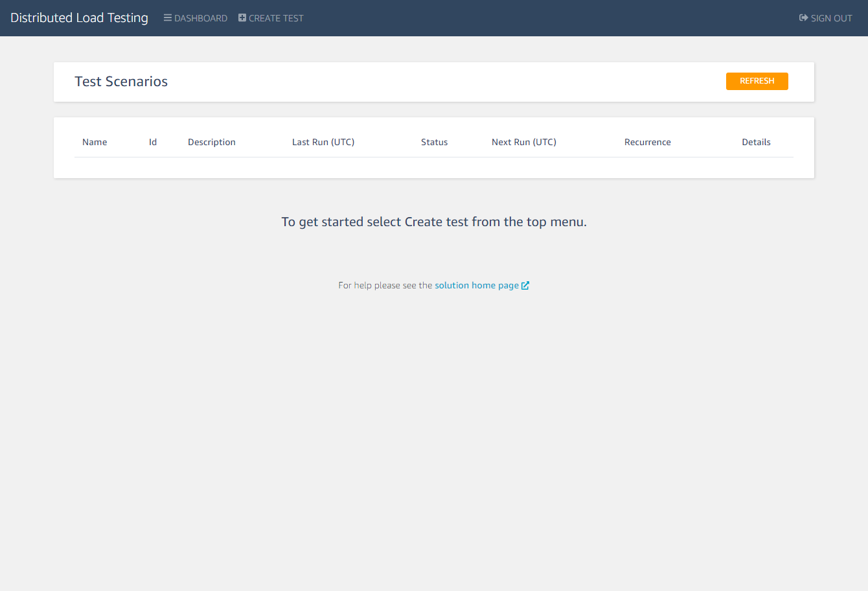This screenshot has height=591, width=868.
Task: Click the plus icon beside CREATE TEST
Action: point(241,17)
